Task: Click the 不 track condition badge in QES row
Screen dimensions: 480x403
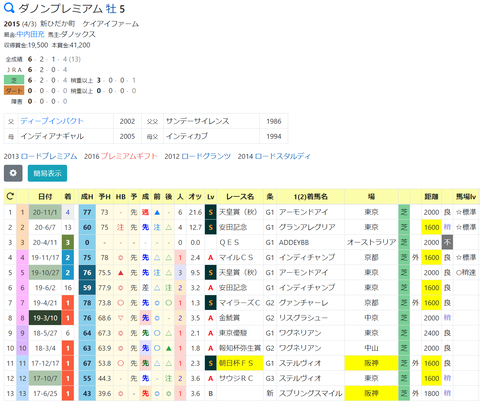Action: [447, 242]
